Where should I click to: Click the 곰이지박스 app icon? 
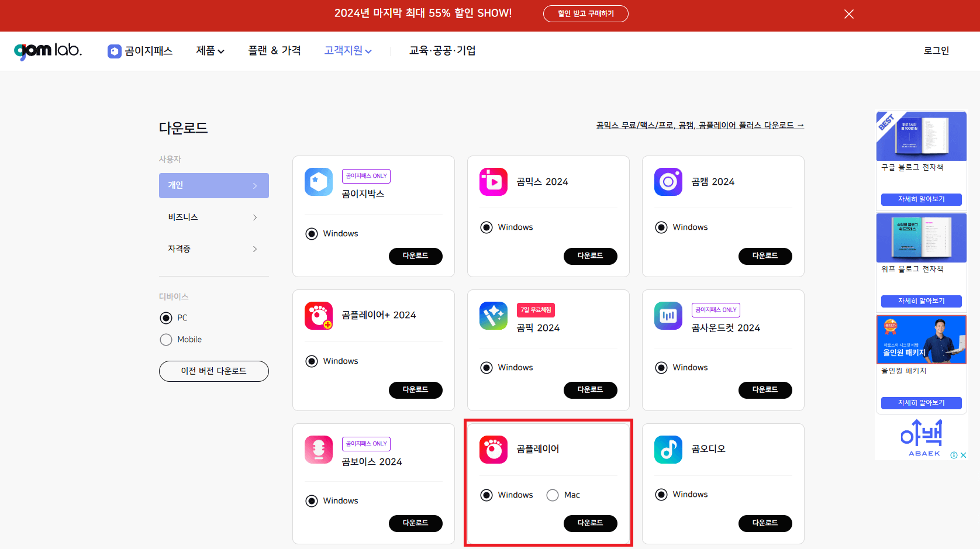click(x=318, y=182)
